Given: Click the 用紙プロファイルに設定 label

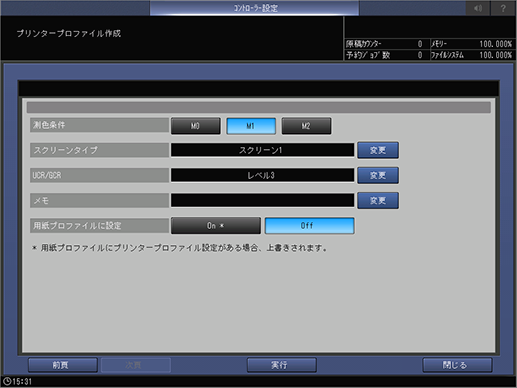Looking at the screenshot, I should pos(99,226).
